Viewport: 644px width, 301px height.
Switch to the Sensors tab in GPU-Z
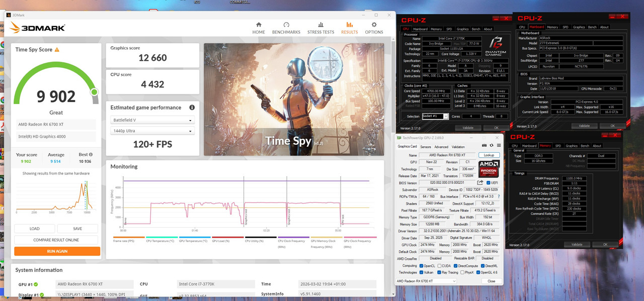tap(425, 147)
